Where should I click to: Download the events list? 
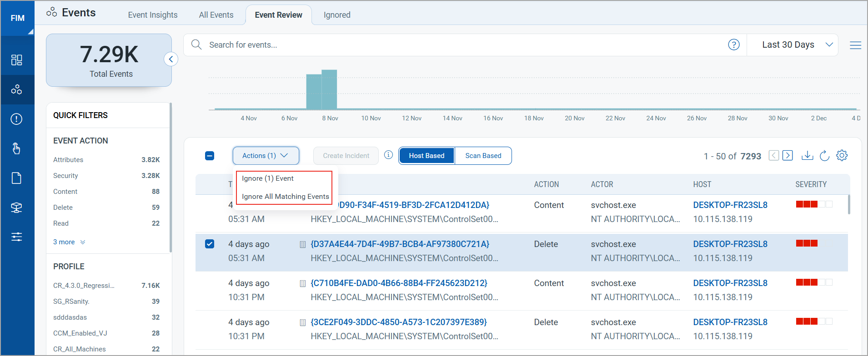[808, 155]
